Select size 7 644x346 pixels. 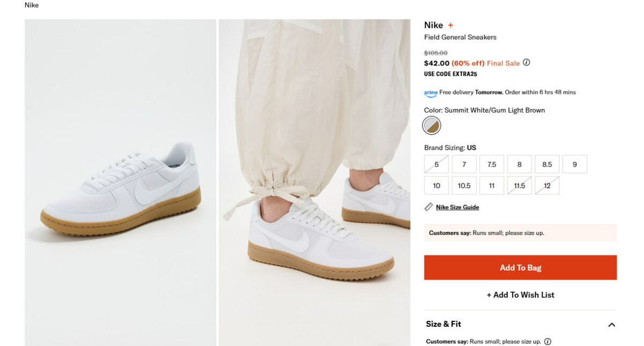click(x=464, y=164)
